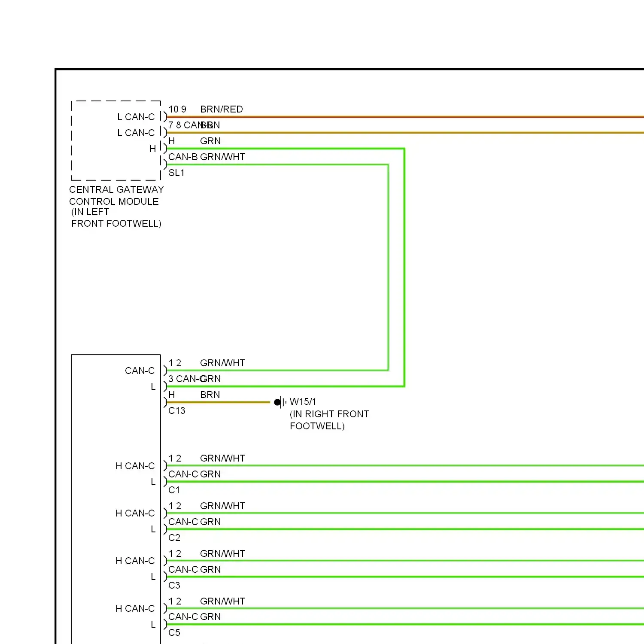
Task: Select the C13 connector label
Action: coord(177,410)
